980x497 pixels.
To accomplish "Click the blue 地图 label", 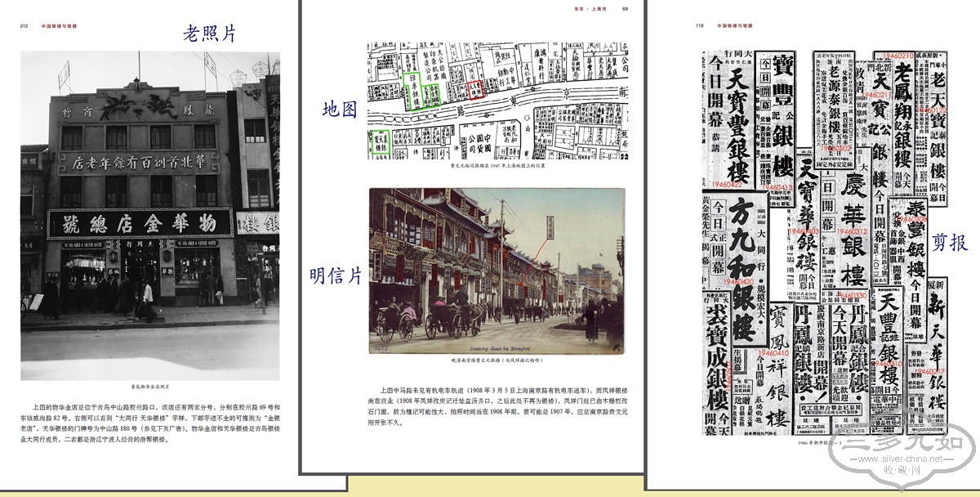I will click(340, 110).
